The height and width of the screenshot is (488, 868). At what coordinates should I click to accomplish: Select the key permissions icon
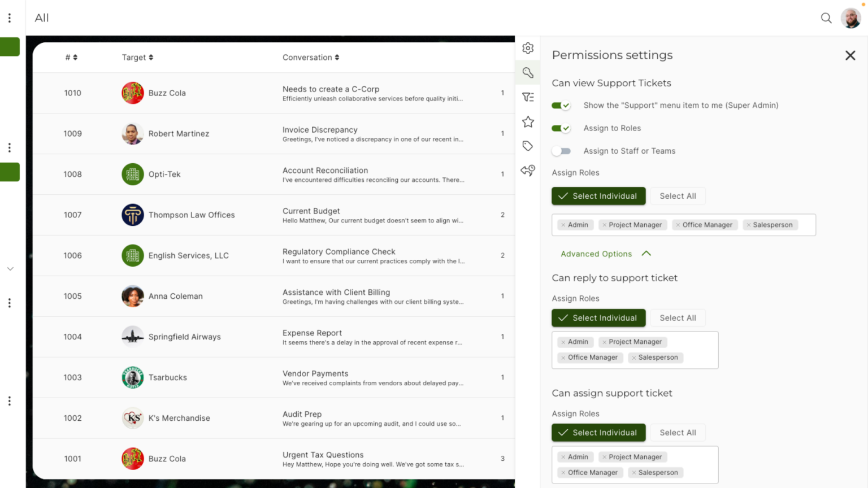click(528, 72)
